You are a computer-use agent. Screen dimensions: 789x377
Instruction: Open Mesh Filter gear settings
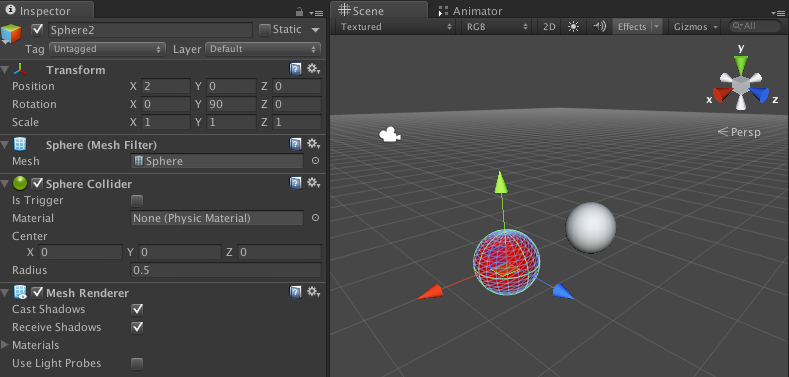click(x=313, y=144)
